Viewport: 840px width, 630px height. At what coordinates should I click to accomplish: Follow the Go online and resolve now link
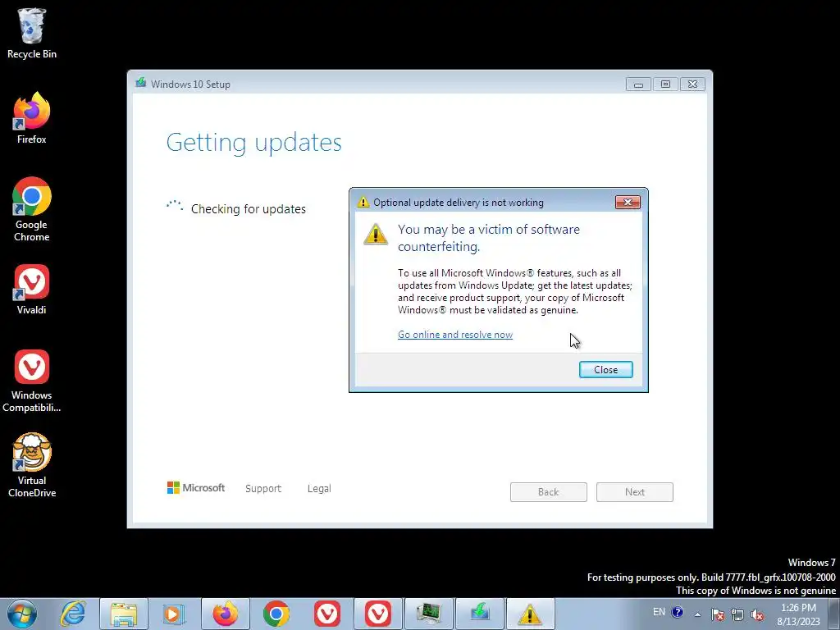point(455,335)
